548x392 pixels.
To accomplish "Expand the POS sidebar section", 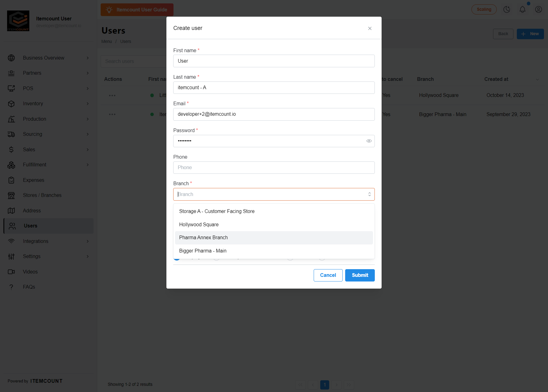I will coord(49,89).
